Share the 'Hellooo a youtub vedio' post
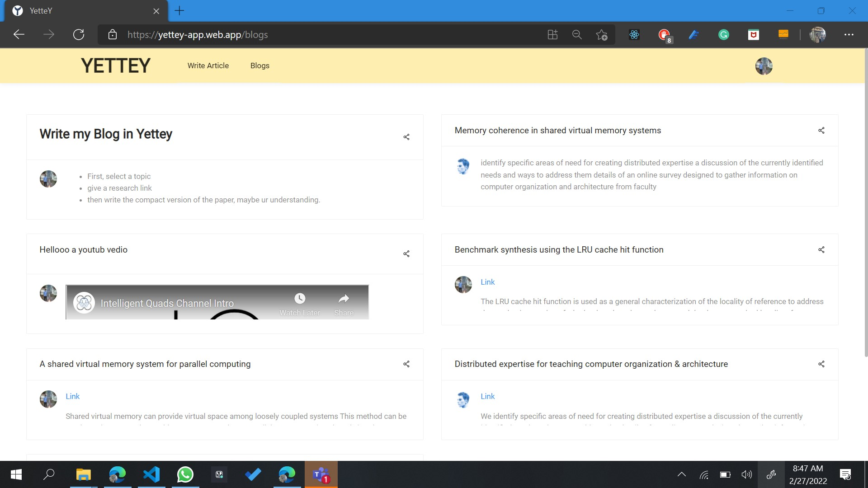Viewport: 868px width, 488px height. point(406,254)
